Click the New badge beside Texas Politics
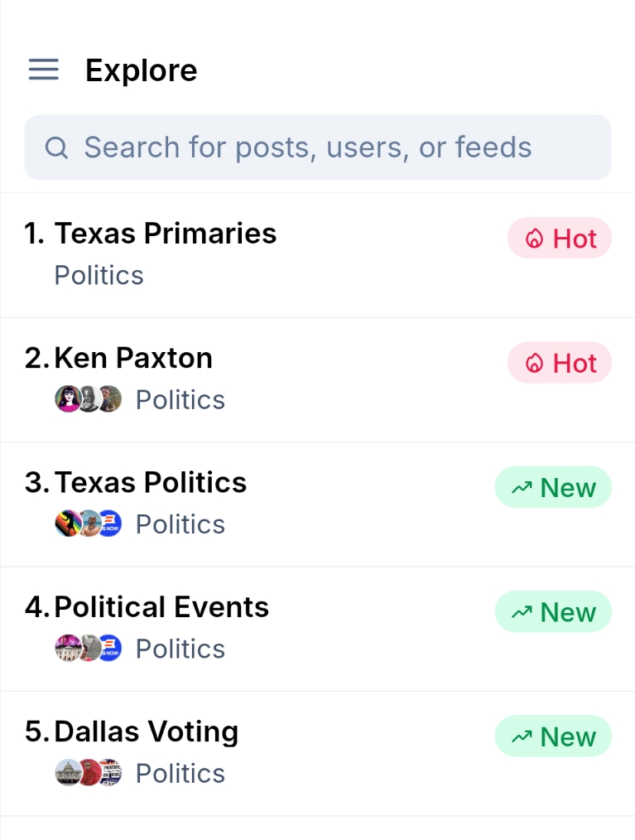 (x=553, y=487)
